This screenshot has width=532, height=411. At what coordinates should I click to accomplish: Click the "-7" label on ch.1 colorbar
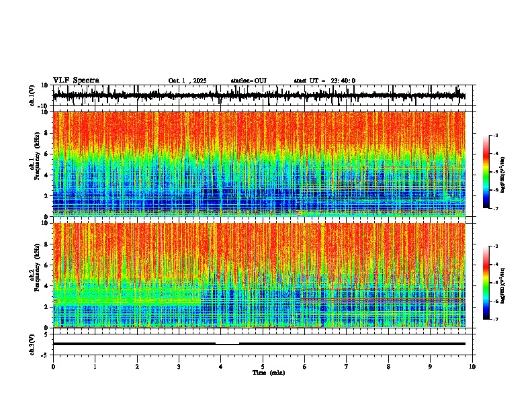click(x=496, y=208)
